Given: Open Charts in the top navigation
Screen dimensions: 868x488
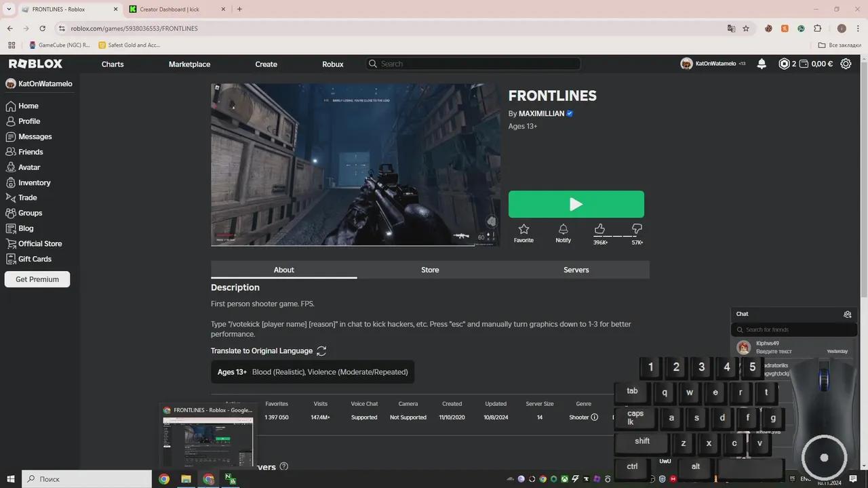Looking at the screenshot, I should pyautogui.click(x=113, y=64).
